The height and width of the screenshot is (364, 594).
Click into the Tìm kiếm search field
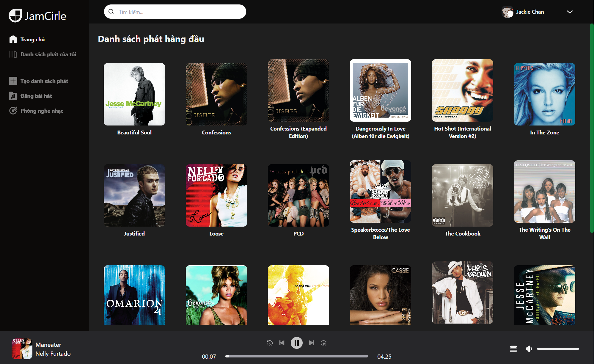[x=178, y=12]
